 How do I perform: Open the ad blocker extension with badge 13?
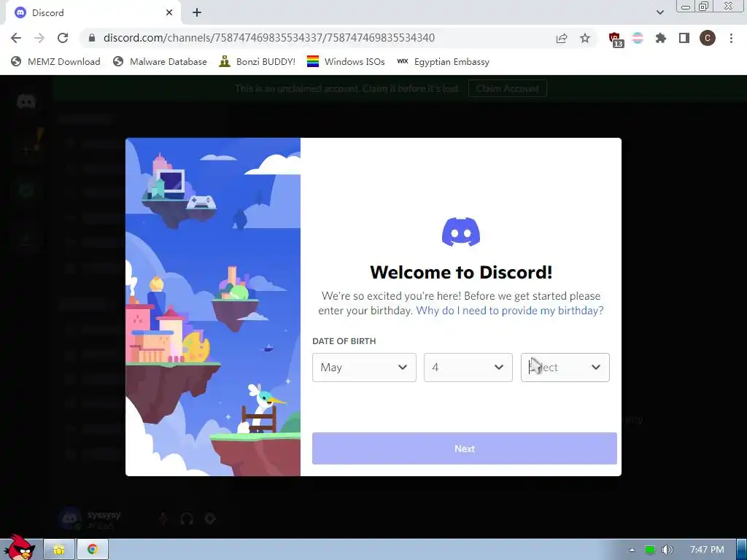616,39
